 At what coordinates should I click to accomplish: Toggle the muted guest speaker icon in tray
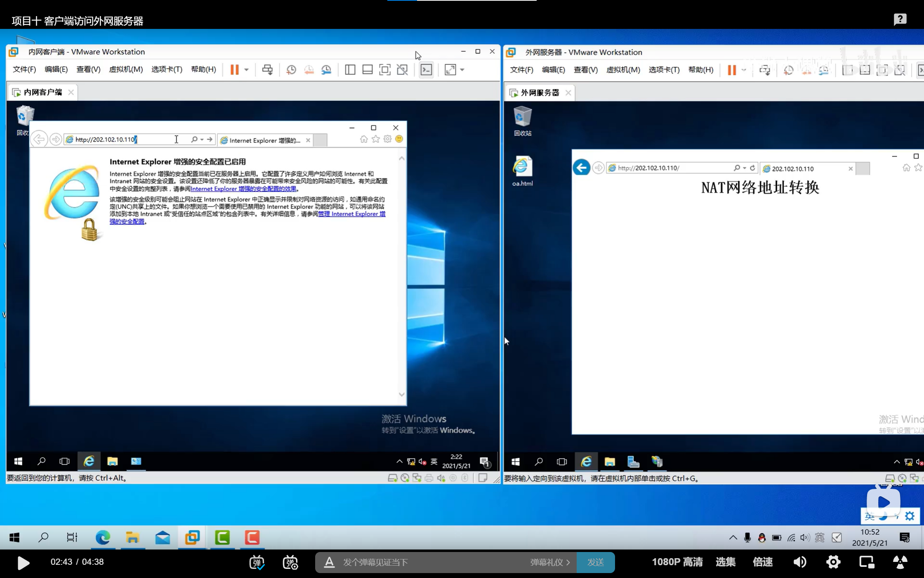pos(421,462)
